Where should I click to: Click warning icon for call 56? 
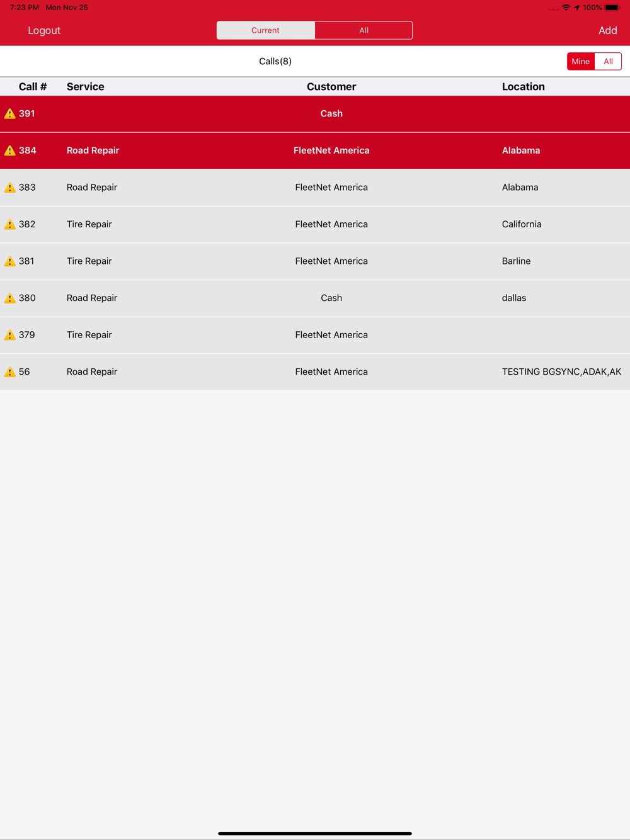click(x=9, y=372)
